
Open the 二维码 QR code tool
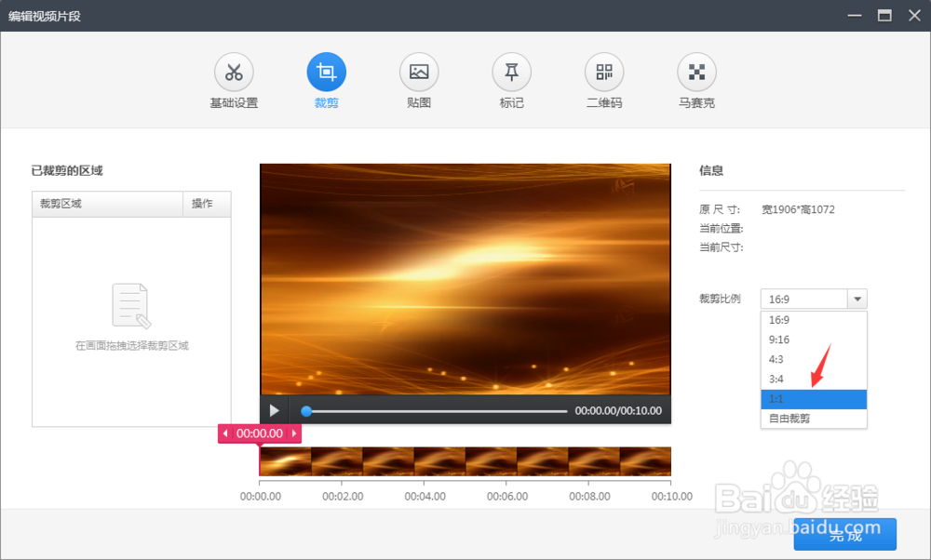coord(604,73)
